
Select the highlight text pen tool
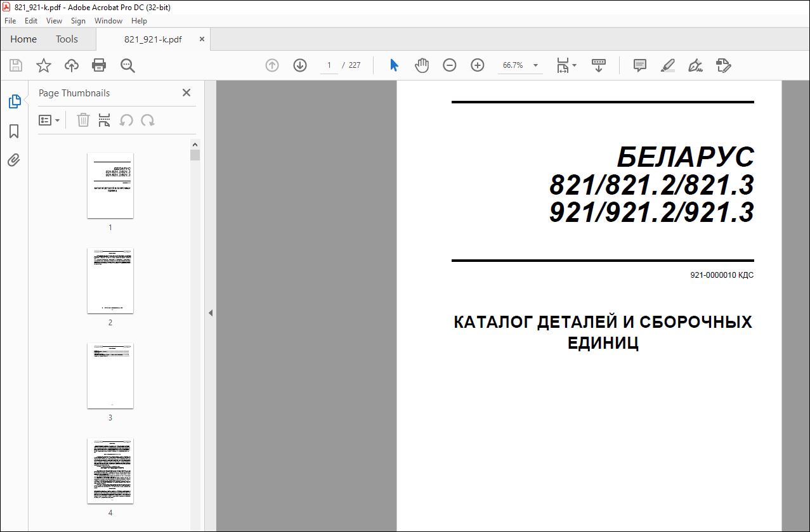pyautogui.click(x=668, y=65)
